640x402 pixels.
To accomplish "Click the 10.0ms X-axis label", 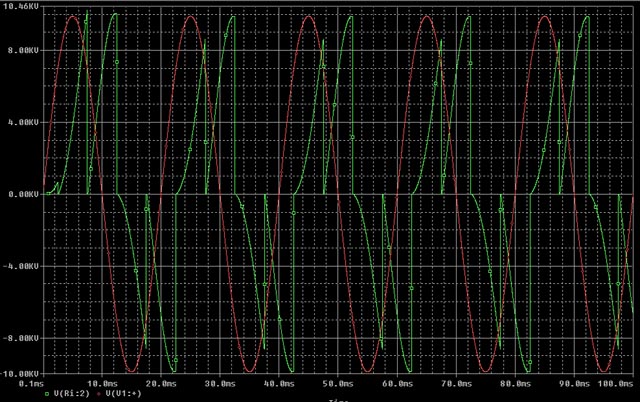I will 102,384.
